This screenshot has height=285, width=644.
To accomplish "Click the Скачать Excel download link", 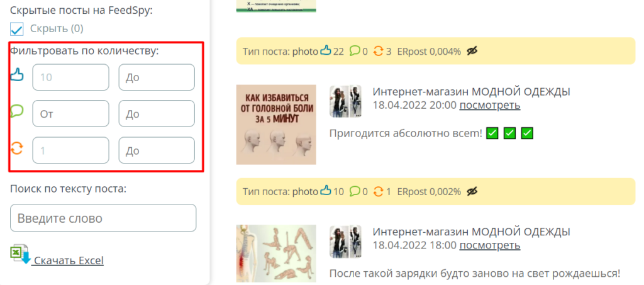I will pyautogui.click(x=69, y=260).
